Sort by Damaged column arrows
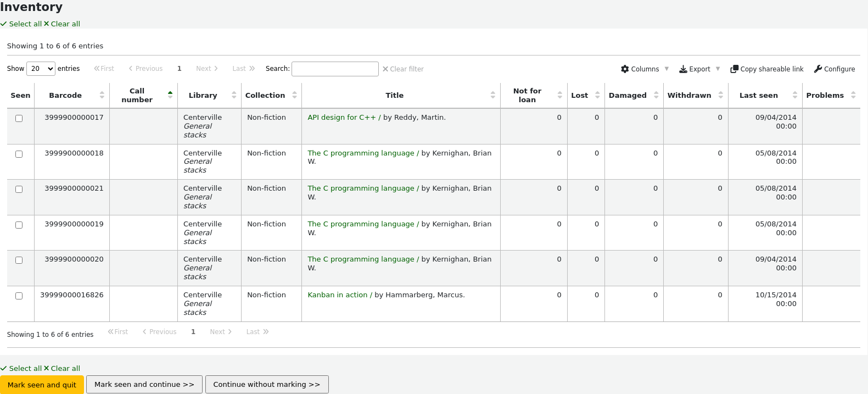Screen dimensions: 868x394 click(x=656, y=95)
